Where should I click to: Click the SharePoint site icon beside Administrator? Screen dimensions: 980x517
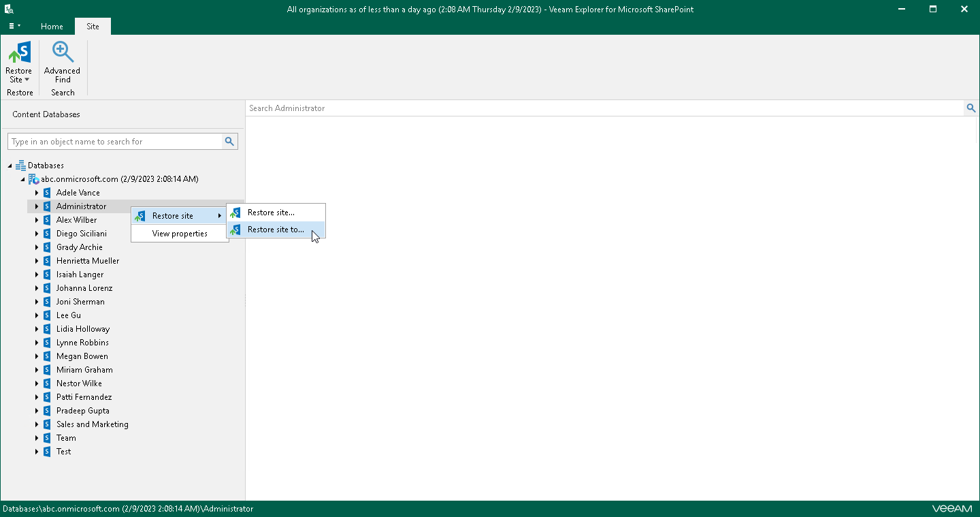click(x=46, y=206)
